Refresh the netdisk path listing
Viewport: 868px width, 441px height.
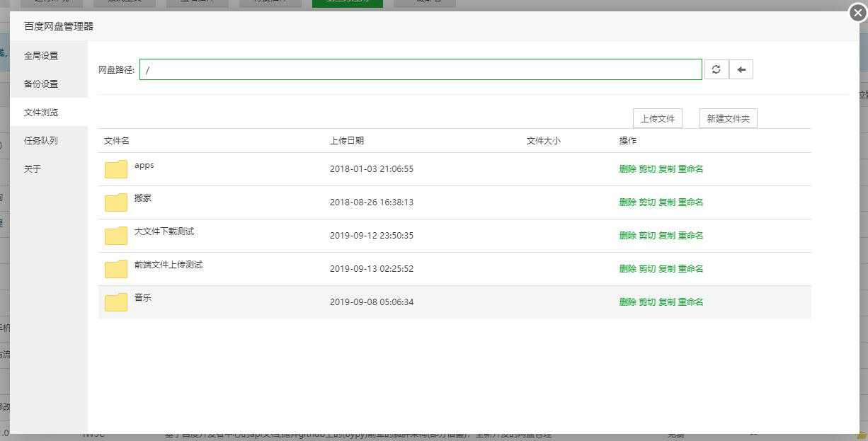point(716,69)
